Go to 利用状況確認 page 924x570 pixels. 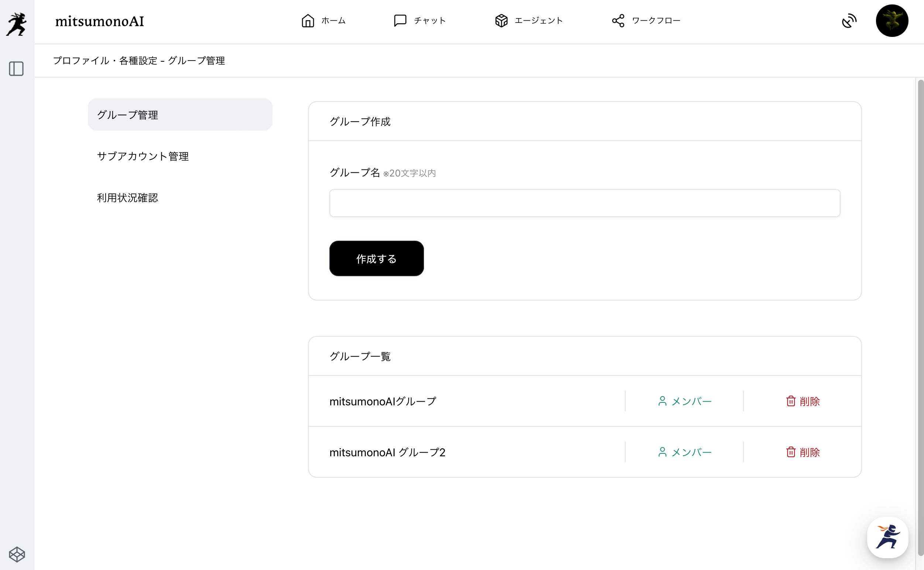pos(127,198)
